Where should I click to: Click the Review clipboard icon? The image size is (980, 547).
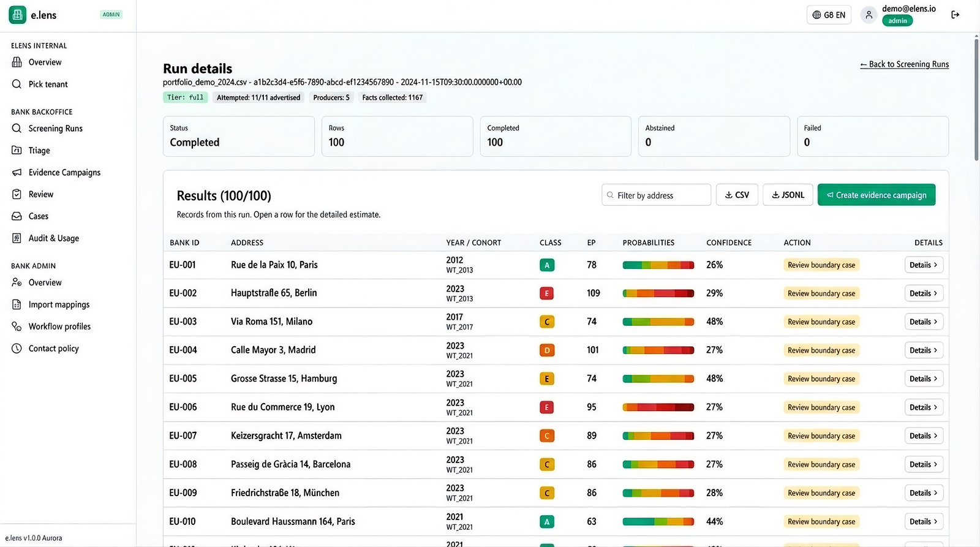pyautogui.click(x=17, y=194)
